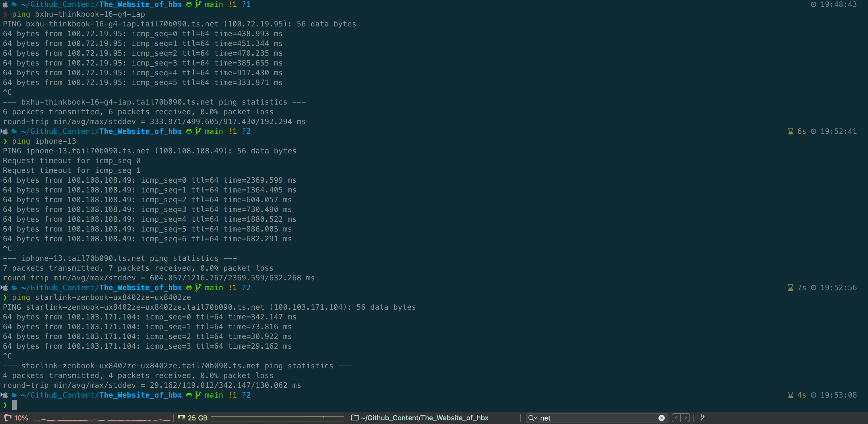Click the clock icon beside 19:53:08
The height and width of the screenshot is (424, 868).
(813, 395)
